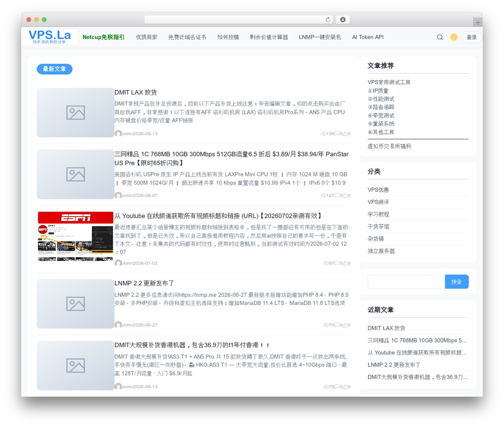This screenshot has height=427, width=504.
Task: Open the Youtube 在线频道 article title
Action: (x=219, y=216)
